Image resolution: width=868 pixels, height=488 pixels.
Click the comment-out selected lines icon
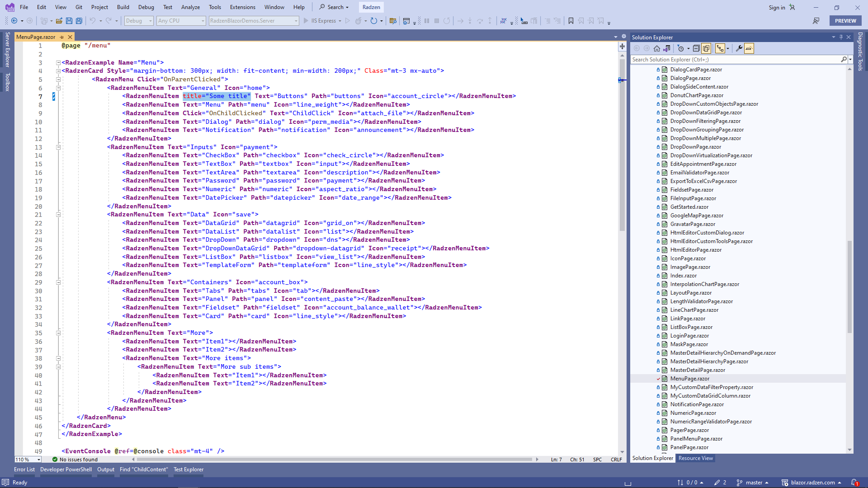click(x=547, y=21)
